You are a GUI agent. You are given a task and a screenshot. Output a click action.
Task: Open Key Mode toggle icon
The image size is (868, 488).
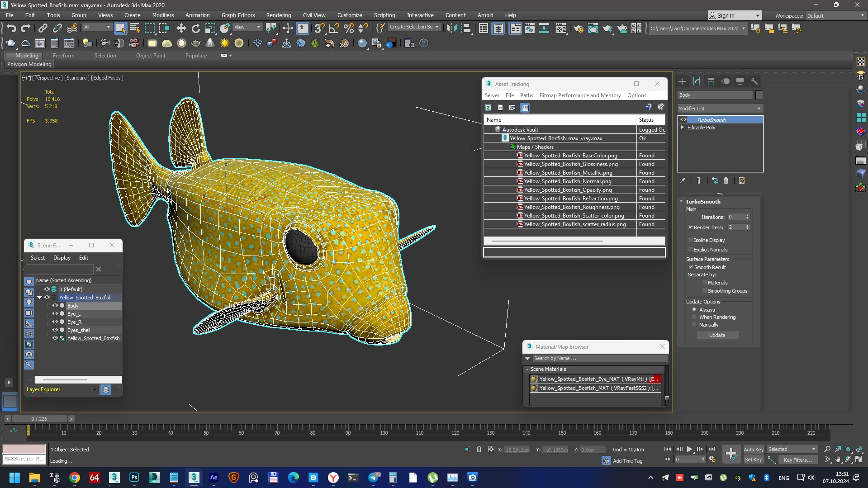click(668, 459)
